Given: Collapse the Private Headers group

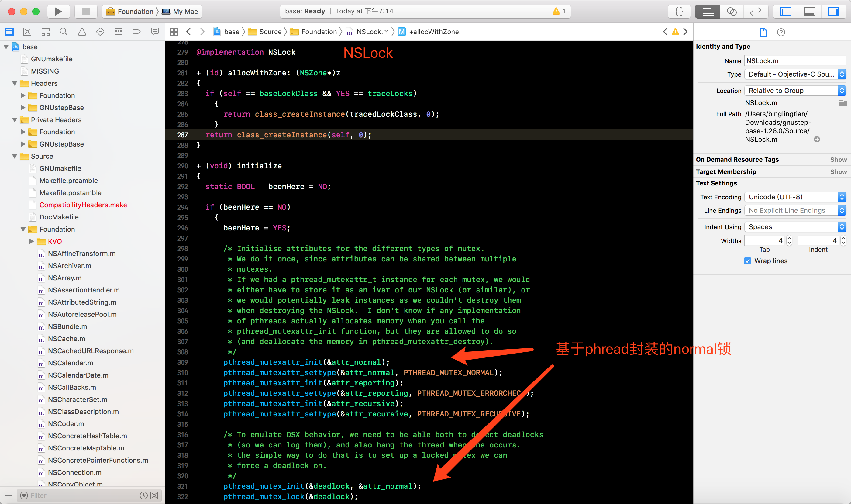Looking at the screenshot, I should point(15,120).
